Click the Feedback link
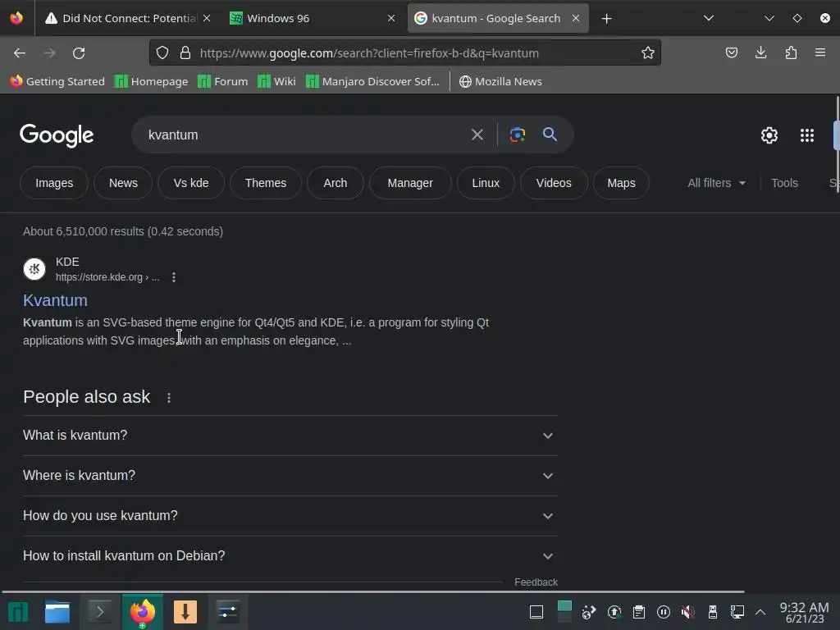 pos(536,582)
